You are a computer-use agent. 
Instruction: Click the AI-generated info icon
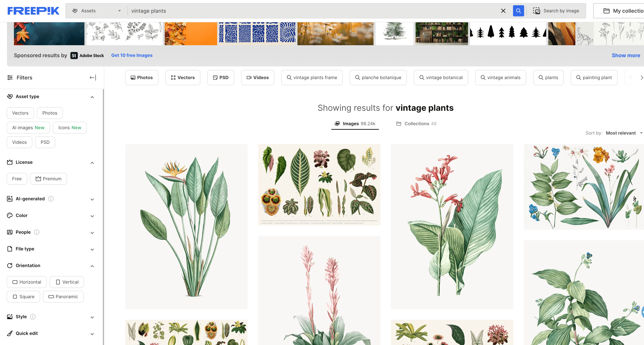pos(51,199)
